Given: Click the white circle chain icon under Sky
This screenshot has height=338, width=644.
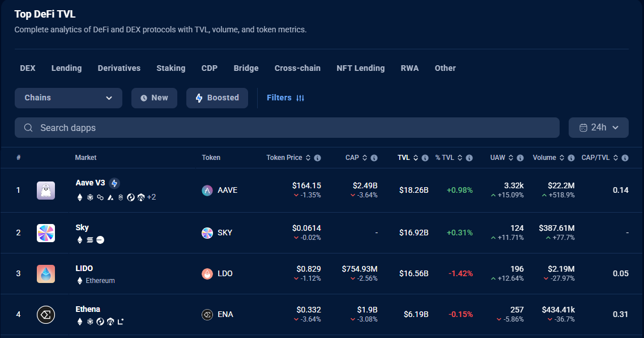Looking at the screenshot, I should point(100,240).
